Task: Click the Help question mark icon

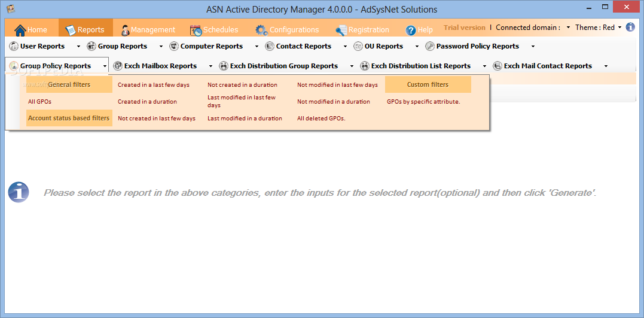Action: point(411,30)
